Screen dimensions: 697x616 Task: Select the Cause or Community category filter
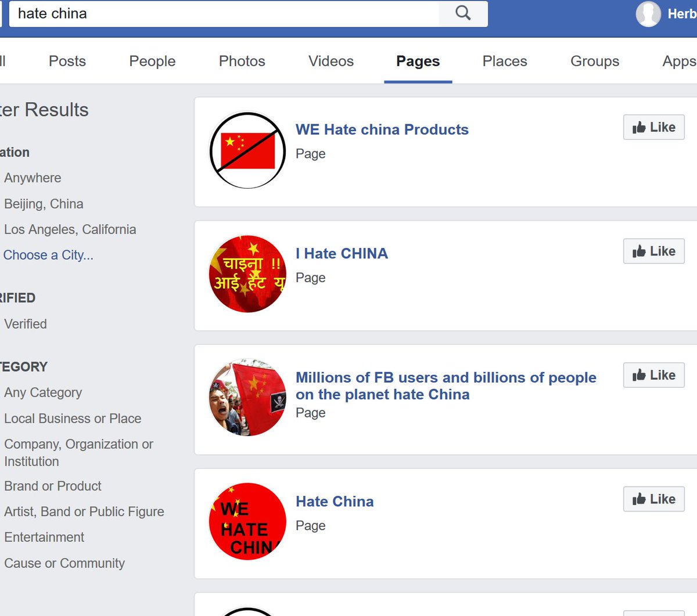64,563
